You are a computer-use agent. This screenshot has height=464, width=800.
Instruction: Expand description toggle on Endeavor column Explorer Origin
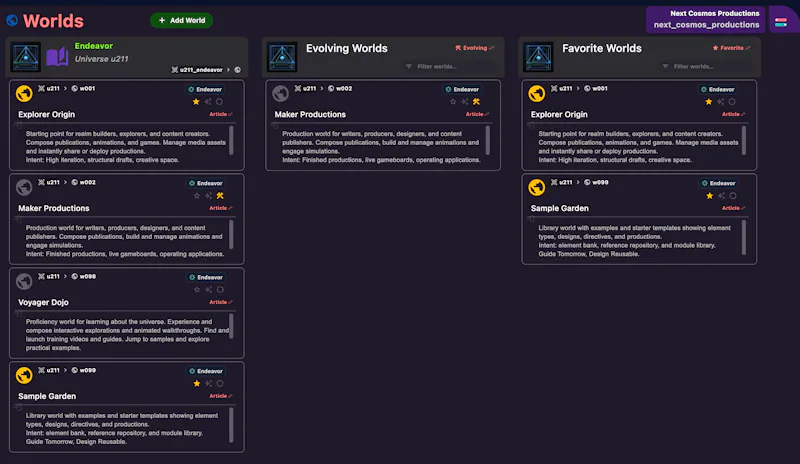(x=18, y=126)
